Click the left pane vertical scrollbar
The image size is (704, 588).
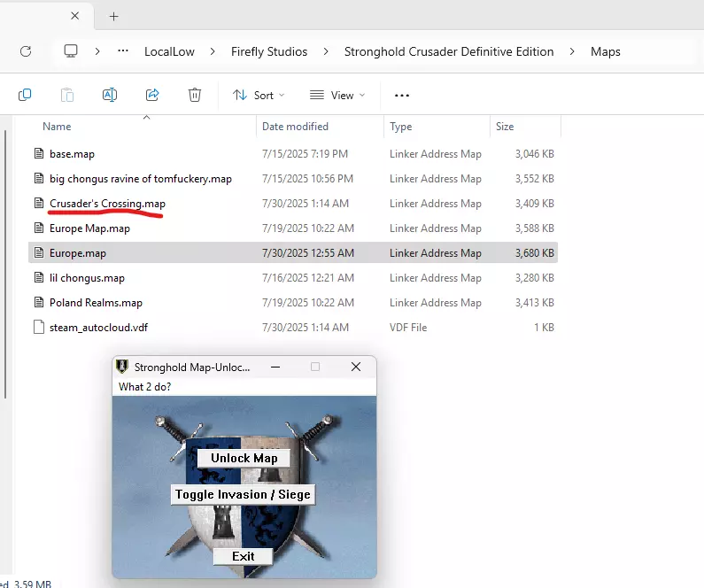coord(5,264)
